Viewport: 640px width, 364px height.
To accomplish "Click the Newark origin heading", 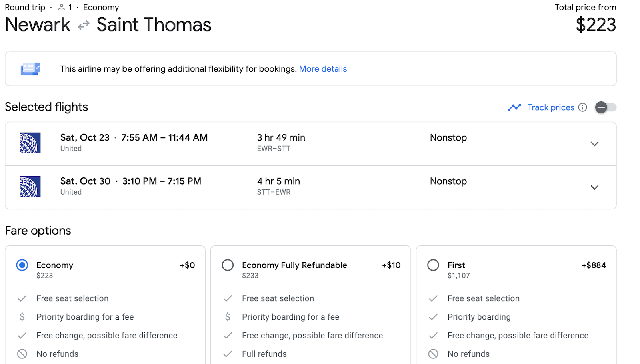I will click(38, 25).
